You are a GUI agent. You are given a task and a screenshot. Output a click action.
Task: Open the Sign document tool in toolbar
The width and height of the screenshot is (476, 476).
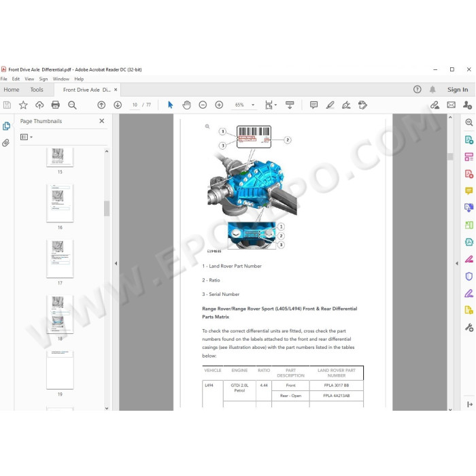click(346, 105)
